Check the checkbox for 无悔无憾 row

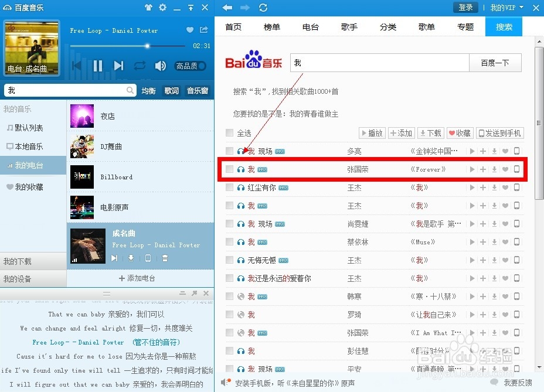(x=229, y=260)
